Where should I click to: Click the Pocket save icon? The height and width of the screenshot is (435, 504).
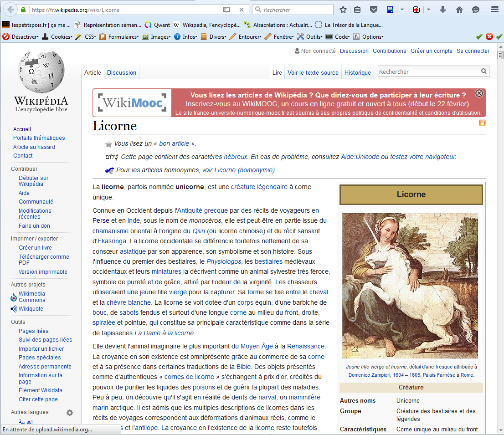pyautogui.click(x=373, y=10)
